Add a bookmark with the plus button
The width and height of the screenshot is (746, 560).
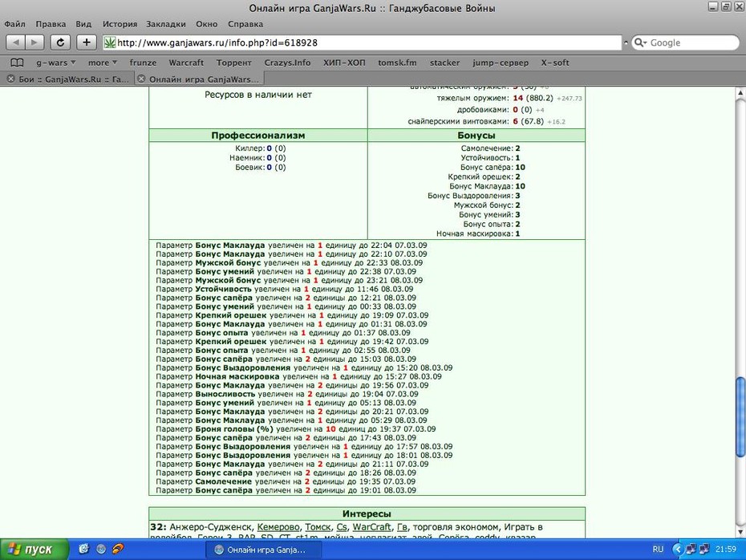pyautogui.click(x=86, y=43)
